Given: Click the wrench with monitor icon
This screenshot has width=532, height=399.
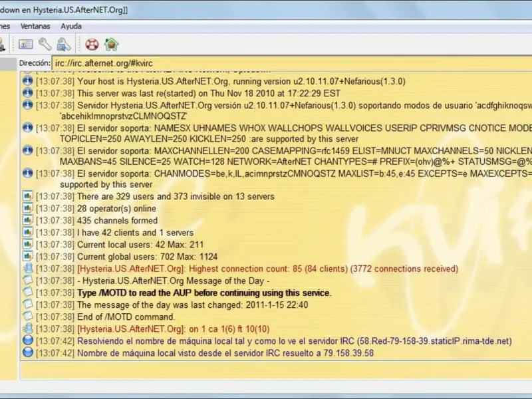Looking at the screenshot, I should point(63,45).
